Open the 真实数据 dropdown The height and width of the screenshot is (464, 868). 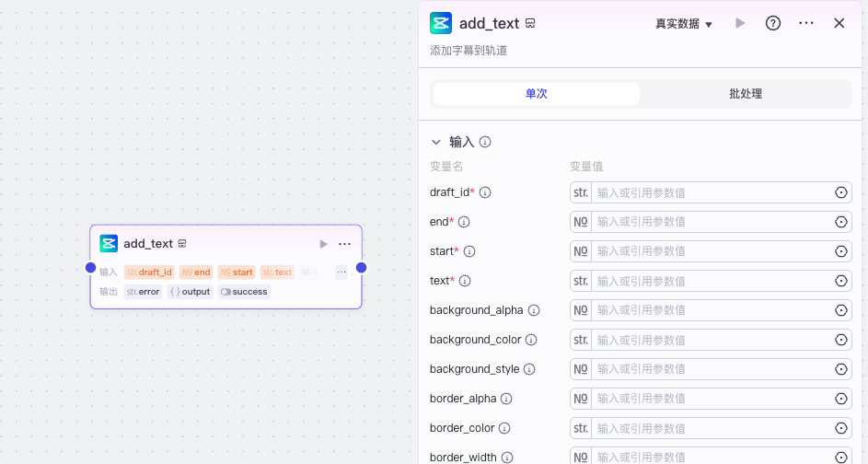pyautogui.click(x=684, y=24)
